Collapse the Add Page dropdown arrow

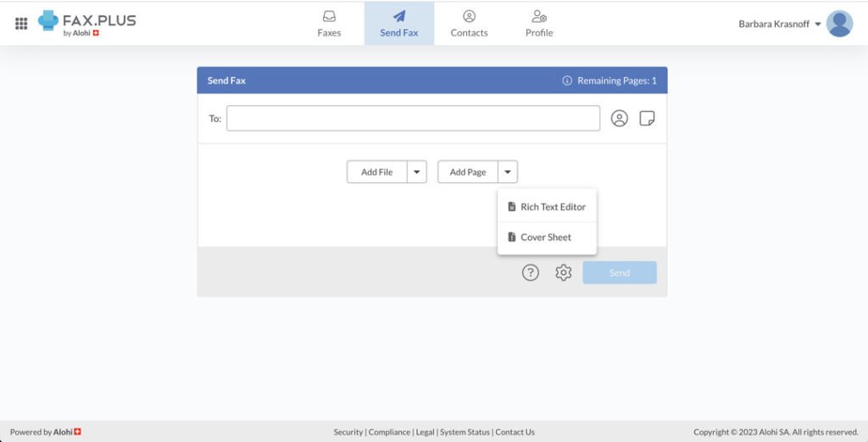pyautogui.click(x=508, y=171)
